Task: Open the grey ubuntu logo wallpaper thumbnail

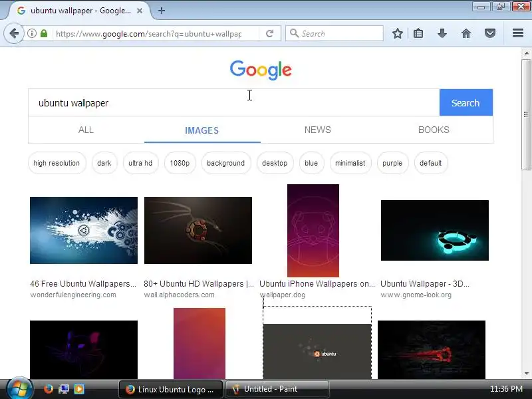Action: [317, 351]
